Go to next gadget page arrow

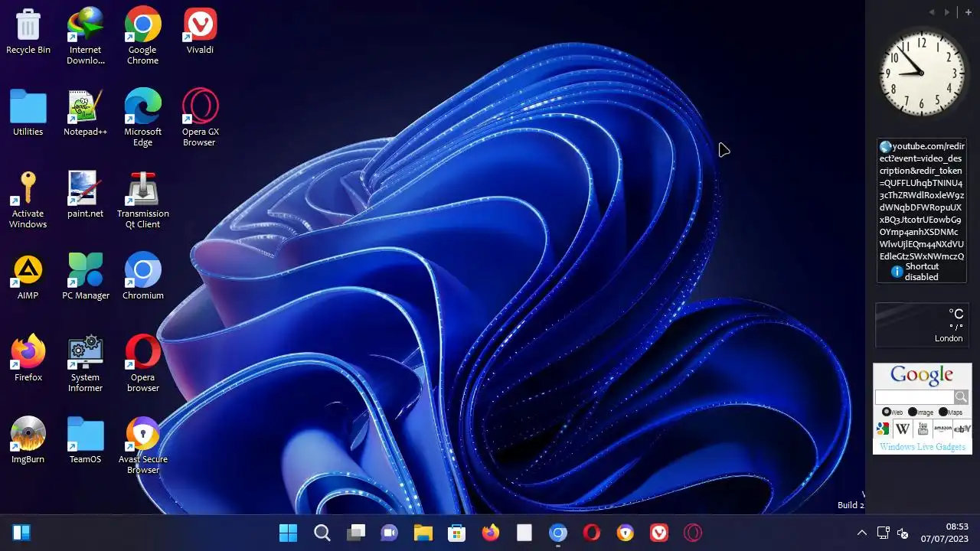point(947,12)
